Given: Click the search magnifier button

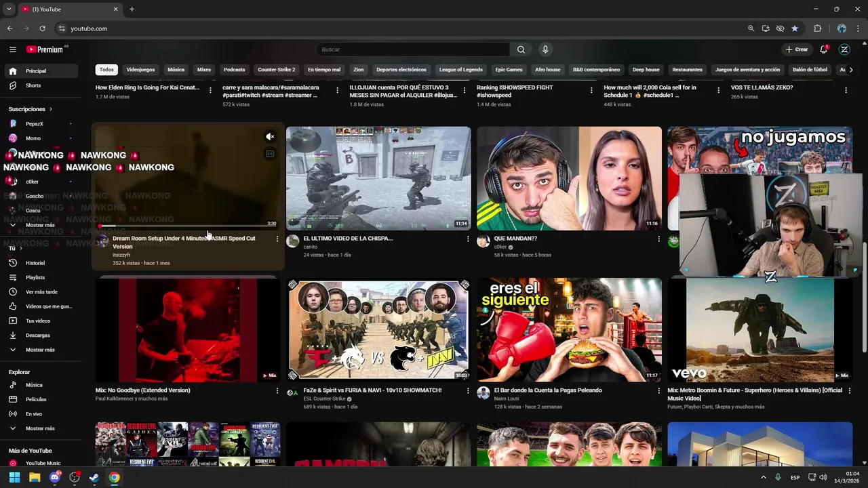Looking at the screenshot, I should pyautogui.click(x=521, y=49).
